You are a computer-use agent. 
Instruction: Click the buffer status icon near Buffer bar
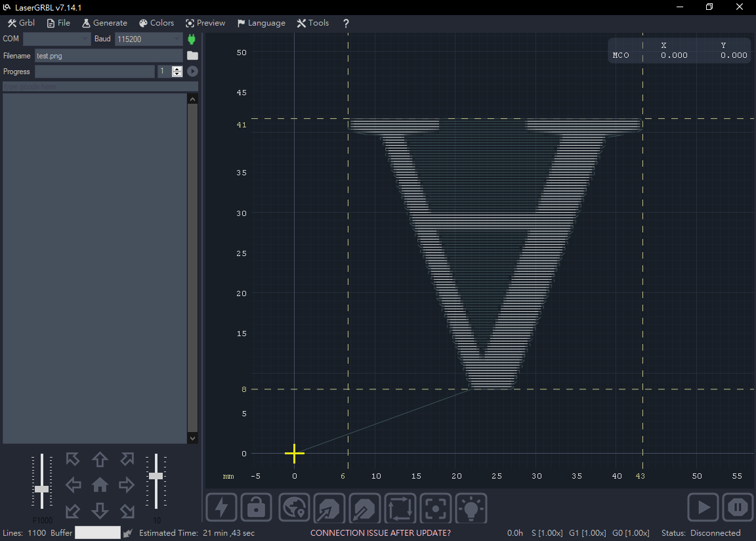[x=128, y=533]
